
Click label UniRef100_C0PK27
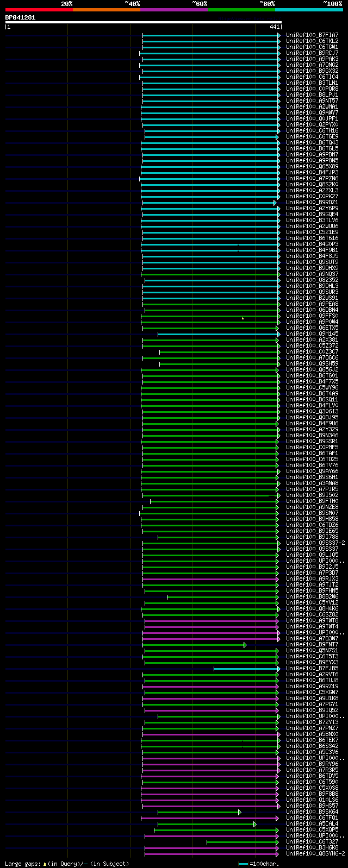click(312, 196)
